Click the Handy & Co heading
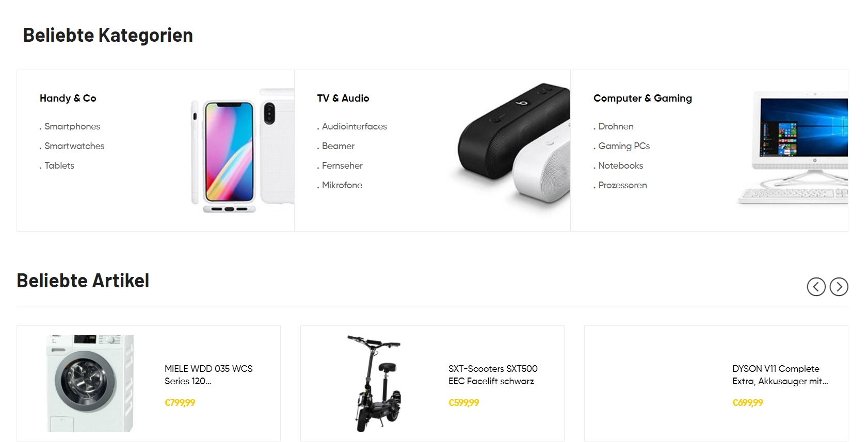 point(68,98)
